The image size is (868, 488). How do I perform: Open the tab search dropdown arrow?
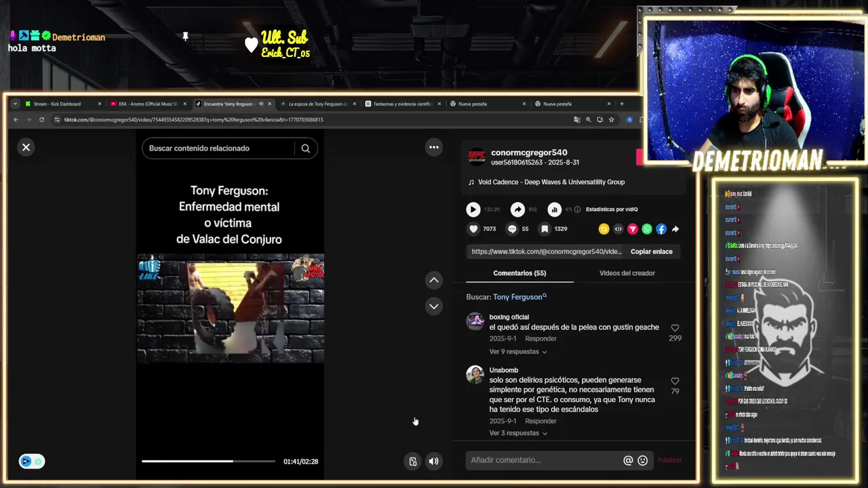click(x=15, y=104)
